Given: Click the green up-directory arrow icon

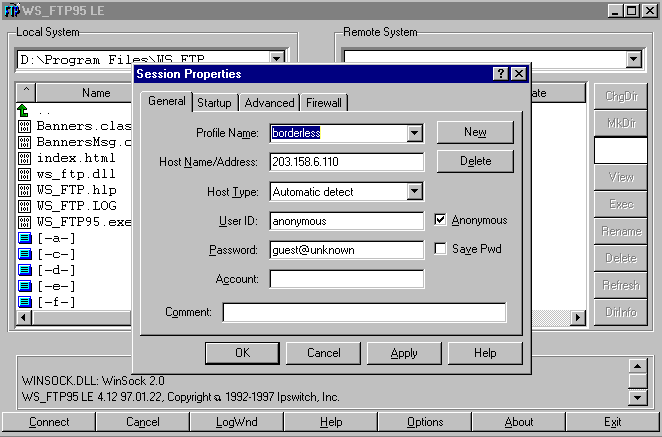Looking at the screenshot, I should tap(24, 111).
